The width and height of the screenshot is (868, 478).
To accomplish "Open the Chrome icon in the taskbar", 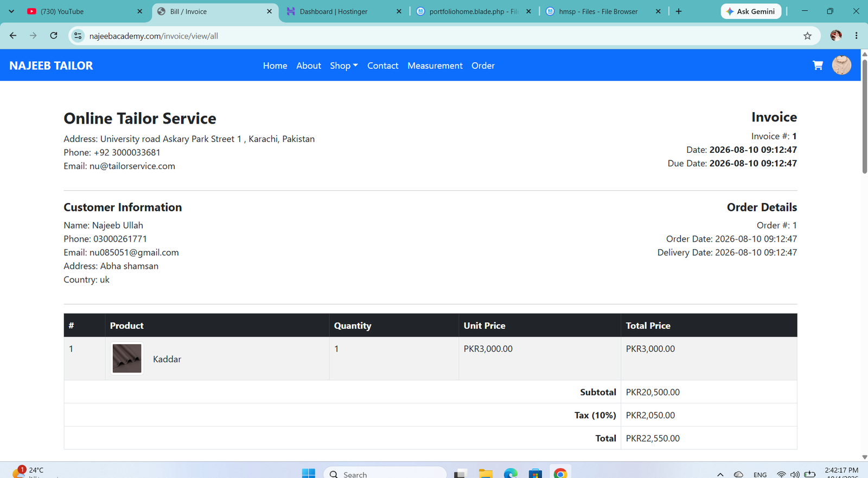I will coord(560,473).
